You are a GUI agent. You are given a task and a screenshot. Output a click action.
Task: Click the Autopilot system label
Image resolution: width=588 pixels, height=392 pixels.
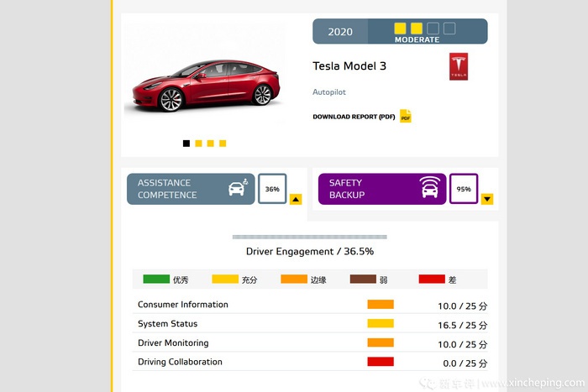coord(329,92)
